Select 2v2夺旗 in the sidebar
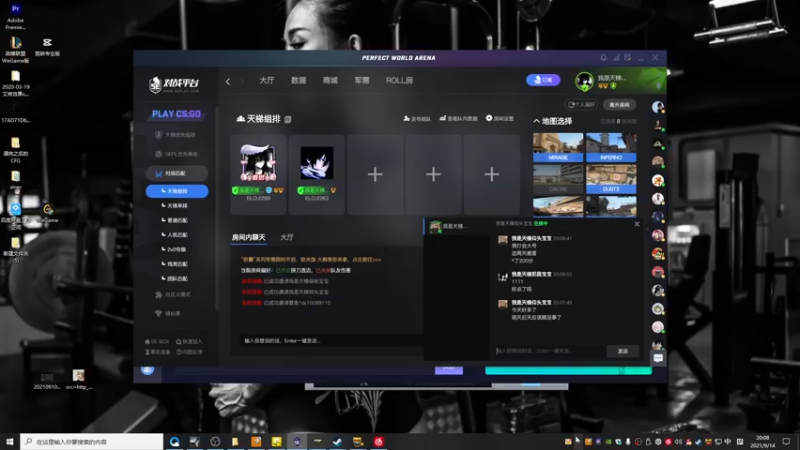 (174, 249)
